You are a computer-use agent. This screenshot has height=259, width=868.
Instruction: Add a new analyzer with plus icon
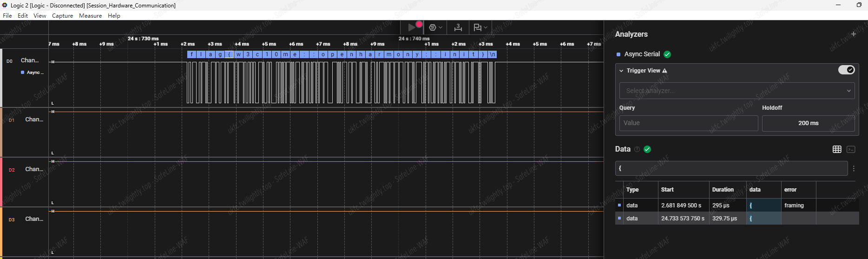coord(853,34)
